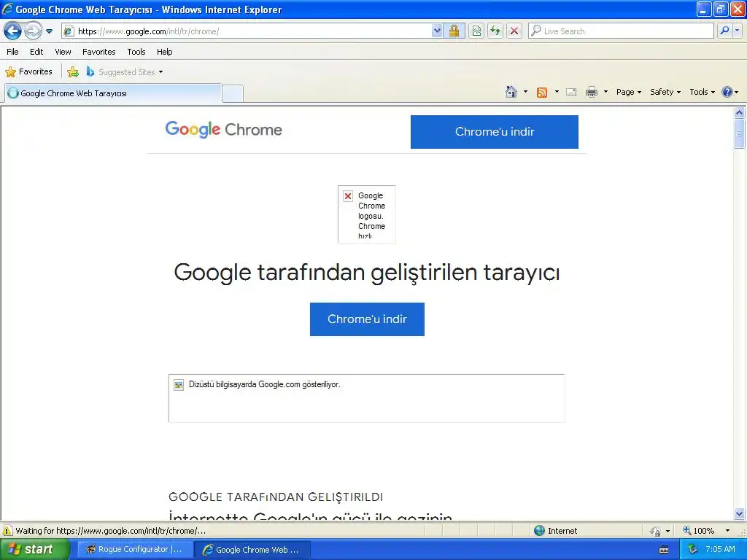This screenshot has width=747, height=560.
Task: Click the scrollbar up arrow
Action: 740,113
